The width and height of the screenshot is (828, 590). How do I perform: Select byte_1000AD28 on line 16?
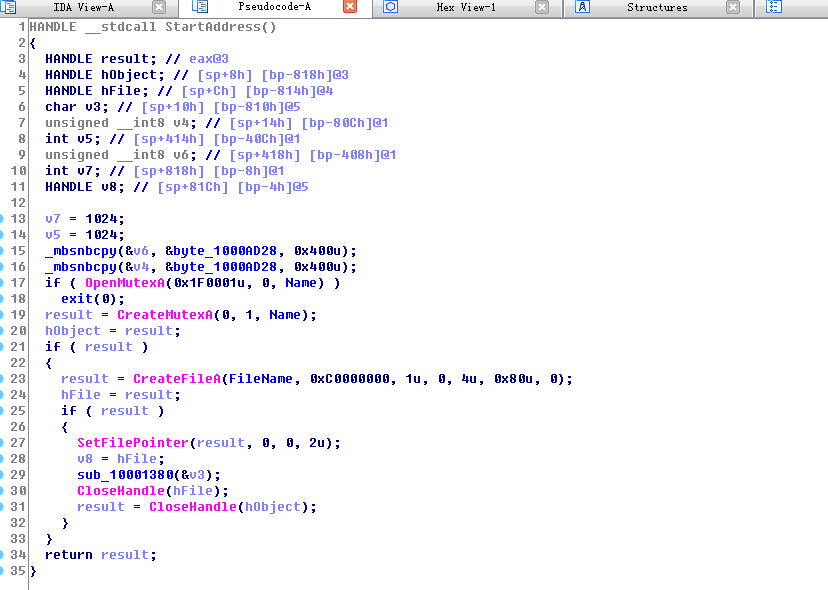(x=225, y=267)
